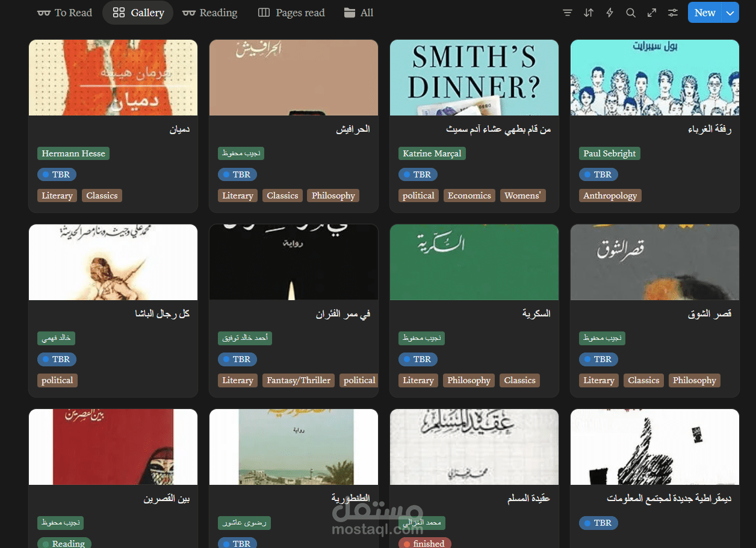Open the عقيدة المسلم cover image
This screenshot has height=548, width=756.
(x=474, y=447)
